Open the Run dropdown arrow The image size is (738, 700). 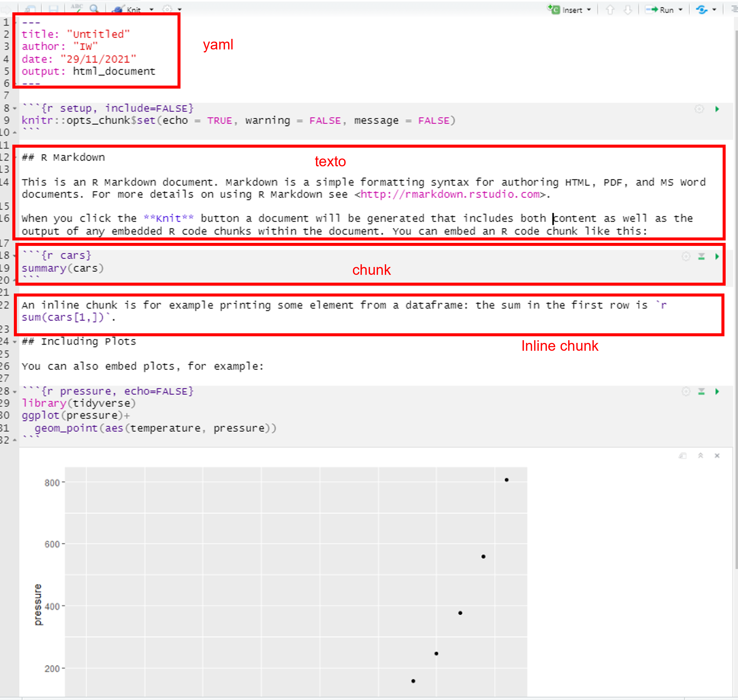[x=680, y=10]
